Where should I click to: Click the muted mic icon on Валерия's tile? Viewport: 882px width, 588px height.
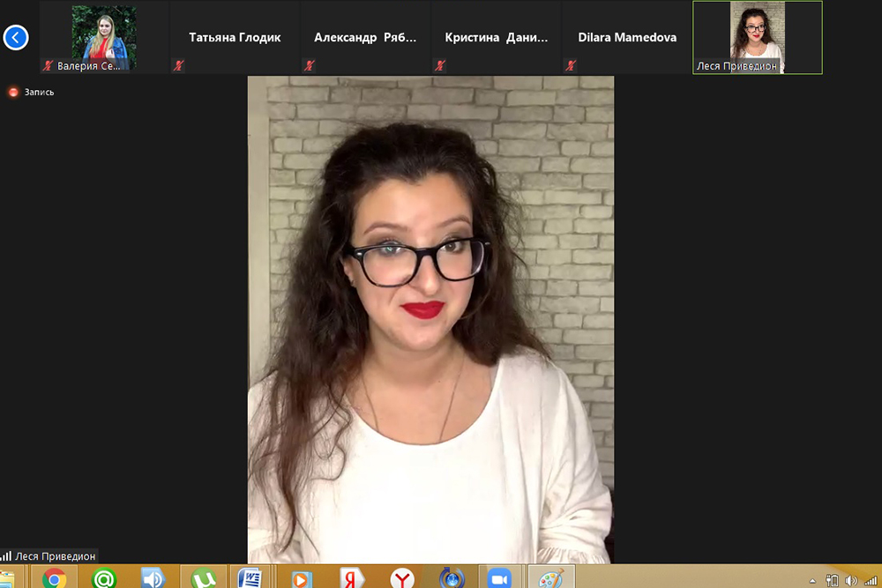(49, 65)
